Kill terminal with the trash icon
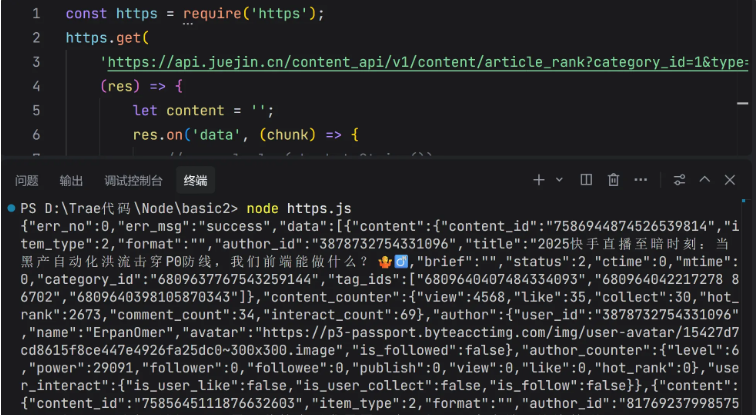The height and width of the screenshot is (415, 756). coord(613,180)
